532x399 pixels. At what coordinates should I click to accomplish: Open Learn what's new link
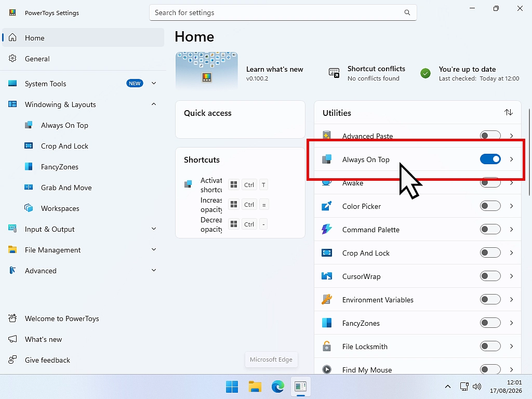pyautogui.click(x=274, y=69)
